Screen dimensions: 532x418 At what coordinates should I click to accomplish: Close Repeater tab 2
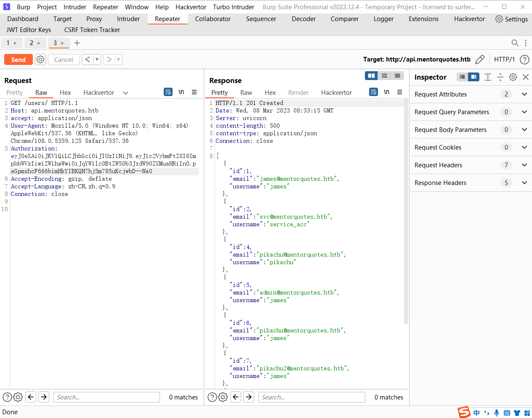(39, 43)
